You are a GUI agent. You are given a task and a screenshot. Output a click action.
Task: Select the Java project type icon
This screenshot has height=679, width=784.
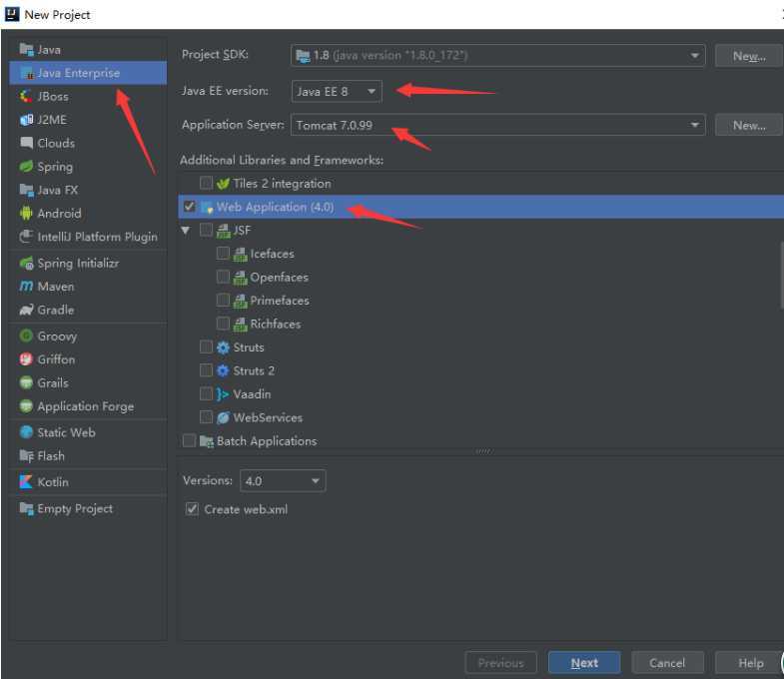pyautogui.click(x=26, y=50)
